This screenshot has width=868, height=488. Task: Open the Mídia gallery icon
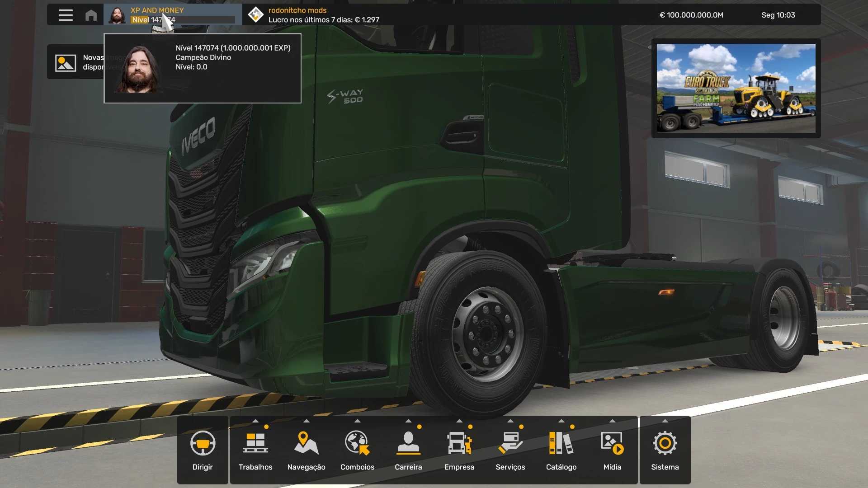point(612,443)
